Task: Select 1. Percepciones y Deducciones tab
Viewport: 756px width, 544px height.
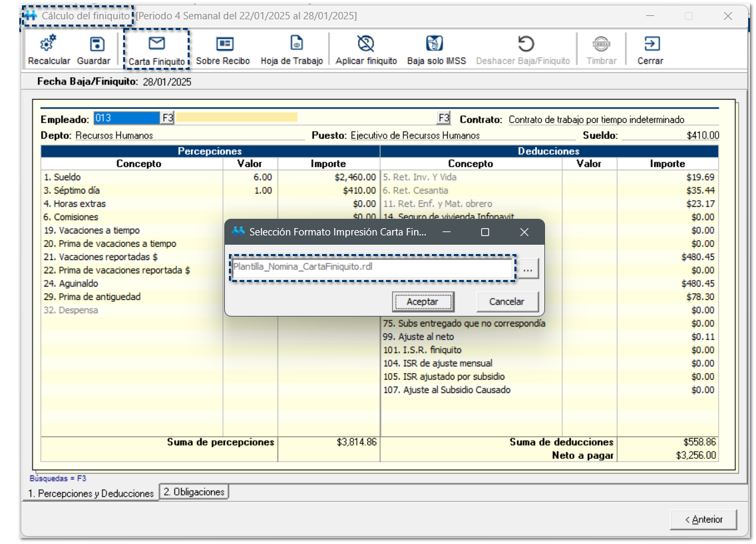Action: [90, 493]
